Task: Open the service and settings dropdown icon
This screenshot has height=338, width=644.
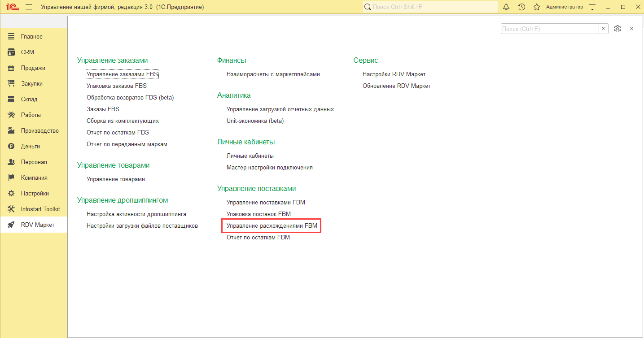Action: point(592,7)
